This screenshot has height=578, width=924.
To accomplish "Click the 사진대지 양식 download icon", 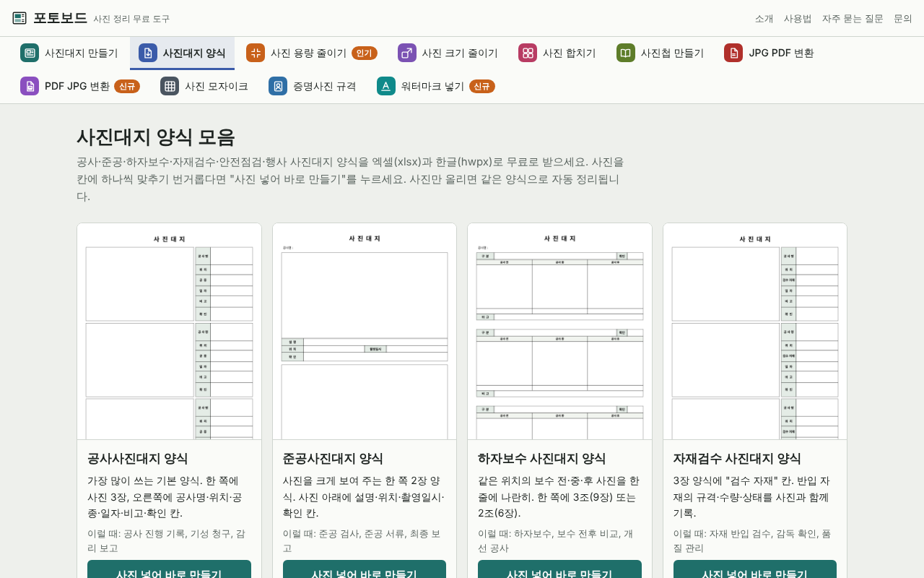I will (x=148, y=53).
